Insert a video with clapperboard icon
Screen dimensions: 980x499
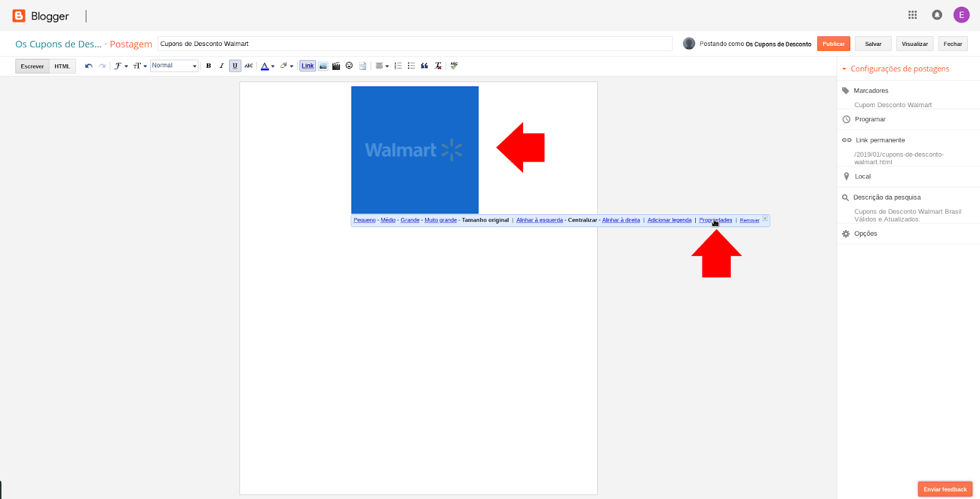[x=336, y=66]
